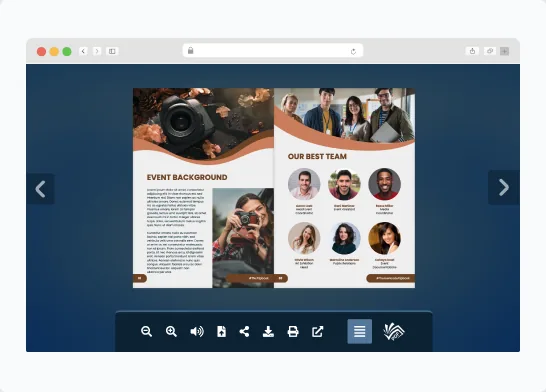Toggle the browser sidebar button
The image size is (546, 392).
(x=112, y=51)
